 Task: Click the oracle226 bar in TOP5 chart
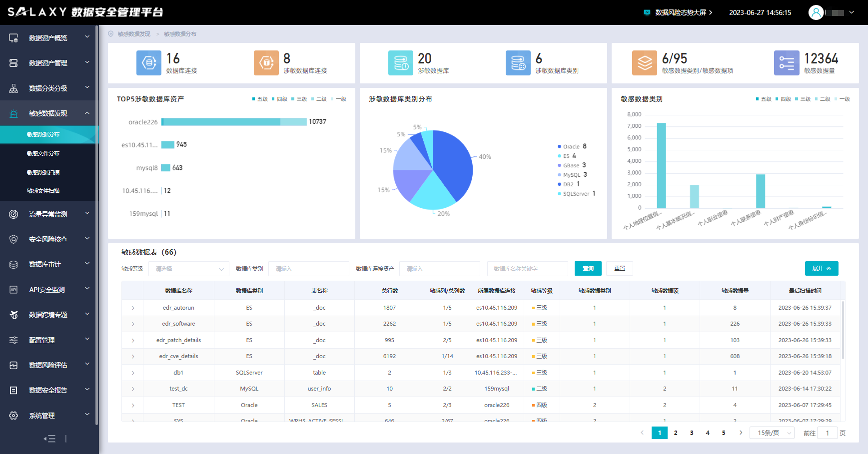pyautogui.click(x=233, y=122)
